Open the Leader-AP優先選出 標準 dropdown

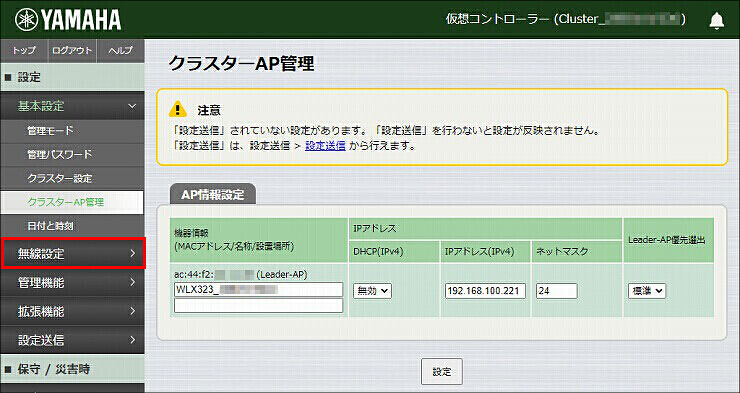point(647,291)
